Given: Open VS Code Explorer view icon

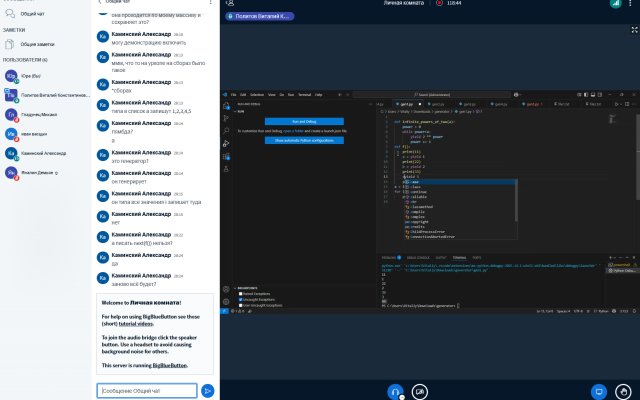Looking at the screenshot, I should [226, 106].
